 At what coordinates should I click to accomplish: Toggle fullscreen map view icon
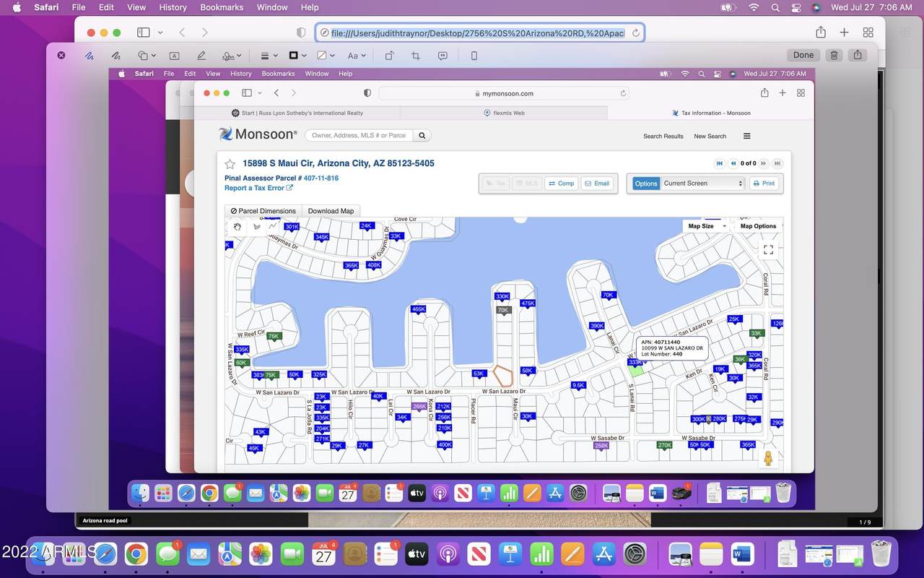[768, 249]
